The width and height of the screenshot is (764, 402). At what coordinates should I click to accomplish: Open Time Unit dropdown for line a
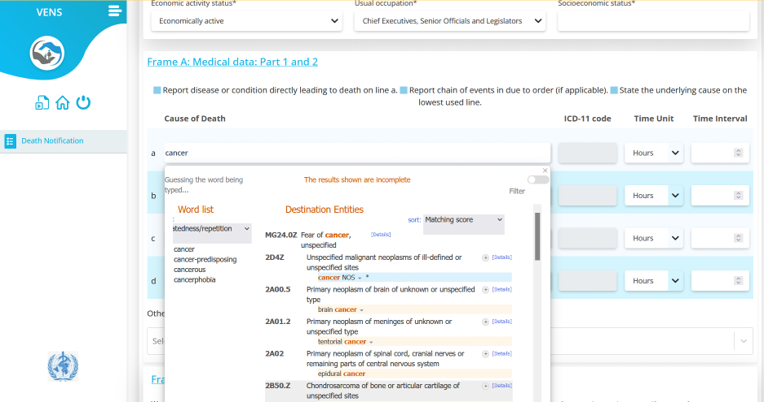pyautogui.click(x=654, y=153)
